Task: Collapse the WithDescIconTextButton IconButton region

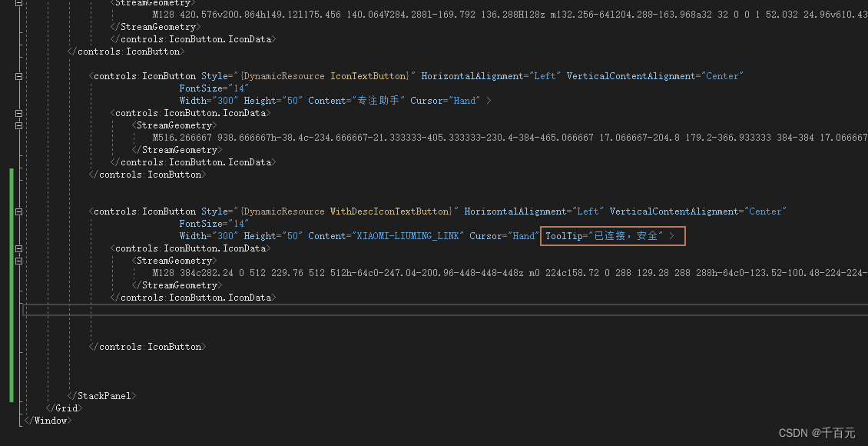Action: click(x=18, y=211)
